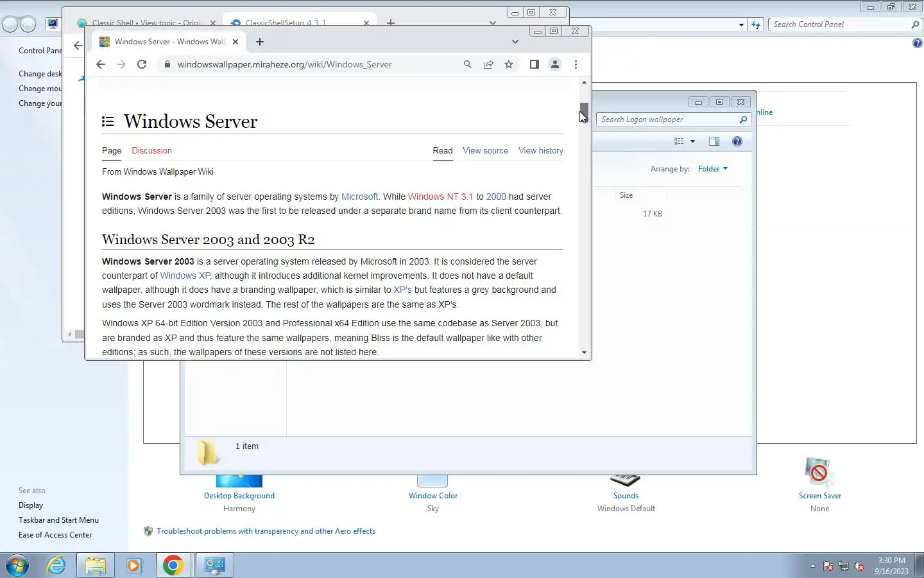This screenshot has width=924, height=578.
Task: Open Screen Saver settings
Action: 820,496
